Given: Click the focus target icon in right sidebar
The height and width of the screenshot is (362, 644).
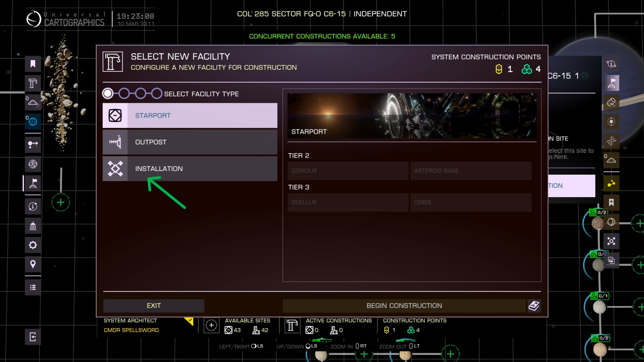Looking at the screenshot, I should (x=611, y=241).
